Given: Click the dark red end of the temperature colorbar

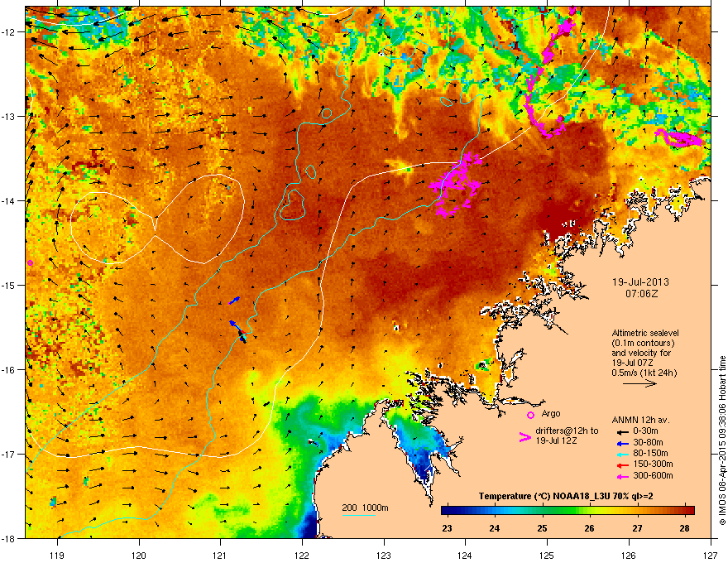Looking at the screenshot, I should (690, 510).
